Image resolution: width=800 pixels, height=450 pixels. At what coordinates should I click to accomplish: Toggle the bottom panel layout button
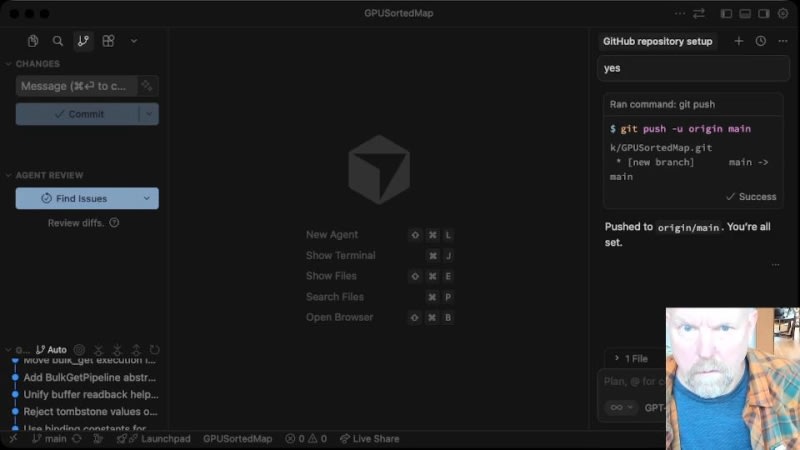[x=745, y=14]
